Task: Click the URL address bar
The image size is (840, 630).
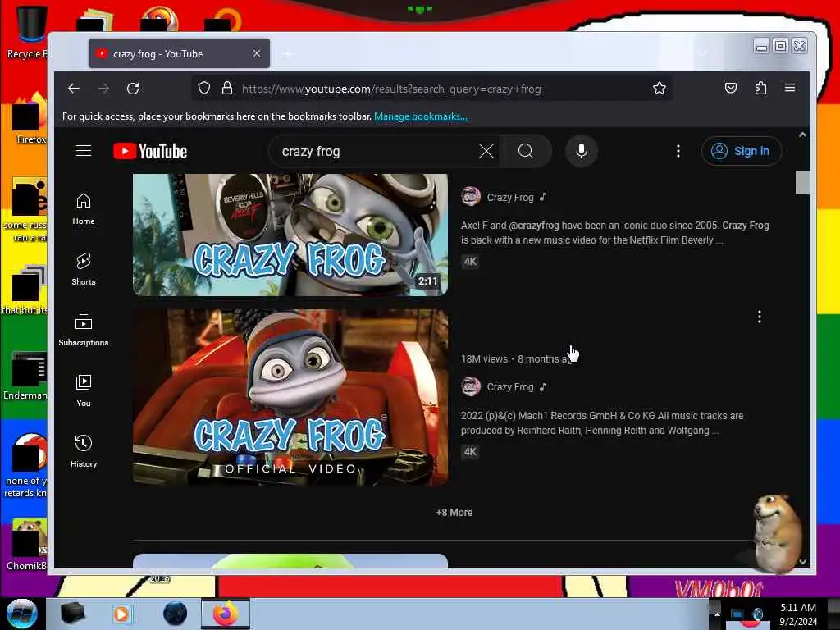Action: 431,89
